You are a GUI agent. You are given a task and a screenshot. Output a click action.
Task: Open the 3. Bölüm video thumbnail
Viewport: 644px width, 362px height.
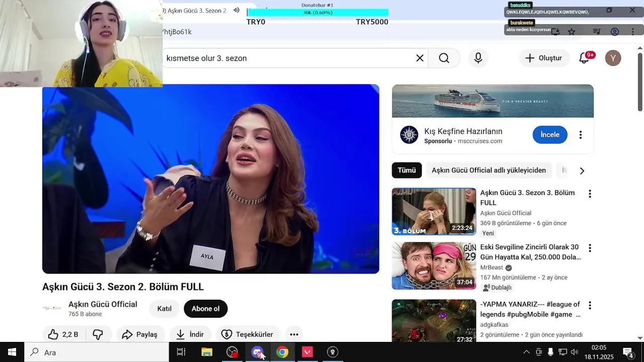(434, 212)
